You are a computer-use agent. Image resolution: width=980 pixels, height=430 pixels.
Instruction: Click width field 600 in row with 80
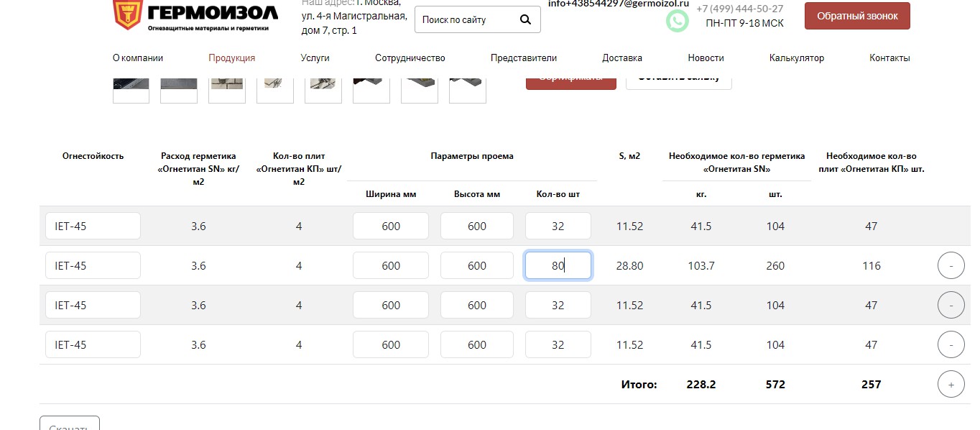click(x=391, y=265)
